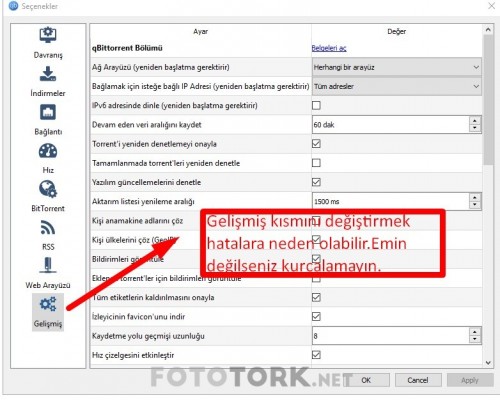Click the vertical scrollbar down arrow
The image size is (500, 400).
click(488, 363)
